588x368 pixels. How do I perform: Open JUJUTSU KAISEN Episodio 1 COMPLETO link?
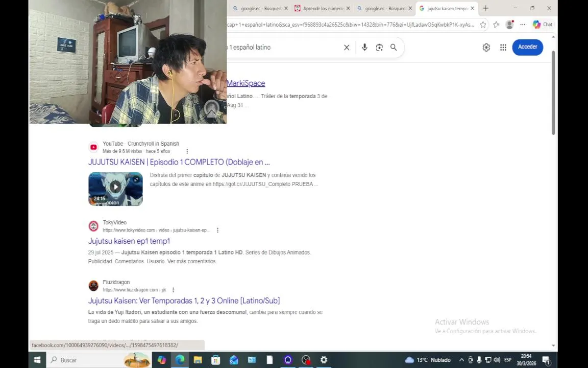(179, 162)
